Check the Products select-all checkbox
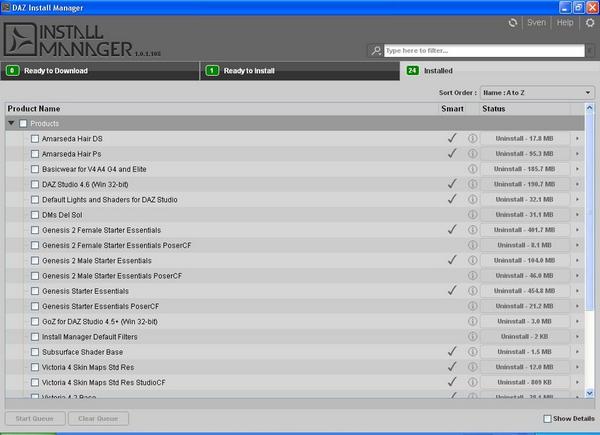This screenshot has height=435, width=600. [x=23, y=124]
